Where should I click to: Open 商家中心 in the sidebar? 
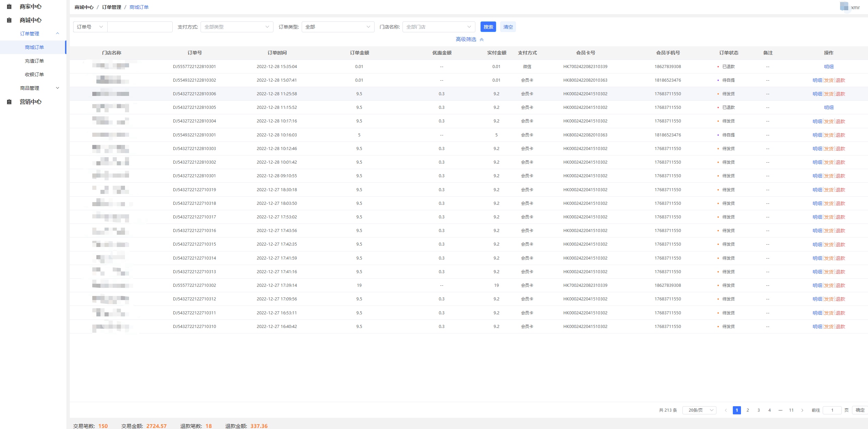point(30,6)
